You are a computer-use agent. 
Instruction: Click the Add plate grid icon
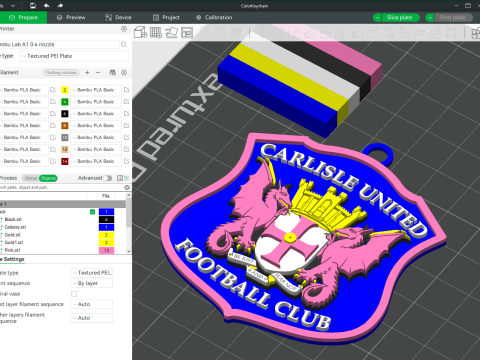(156, 32)
